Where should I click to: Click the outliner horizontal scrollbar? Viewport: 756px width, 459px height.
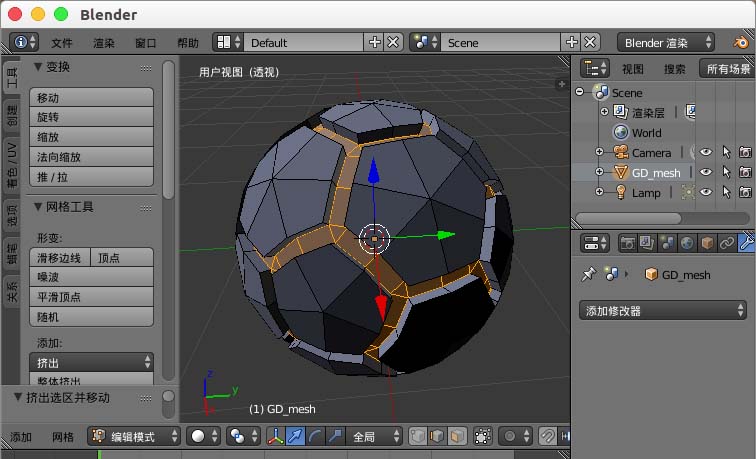point(628,218)
